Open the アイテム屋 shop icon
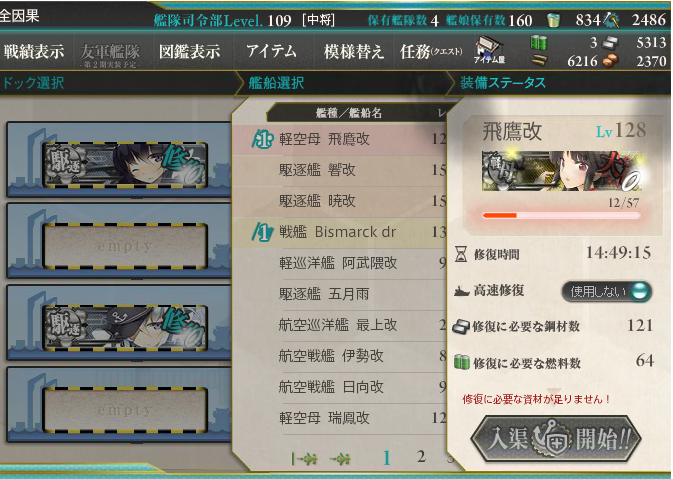Image resolution: width=673 pixels, height=479 pixels. point(489,51)
